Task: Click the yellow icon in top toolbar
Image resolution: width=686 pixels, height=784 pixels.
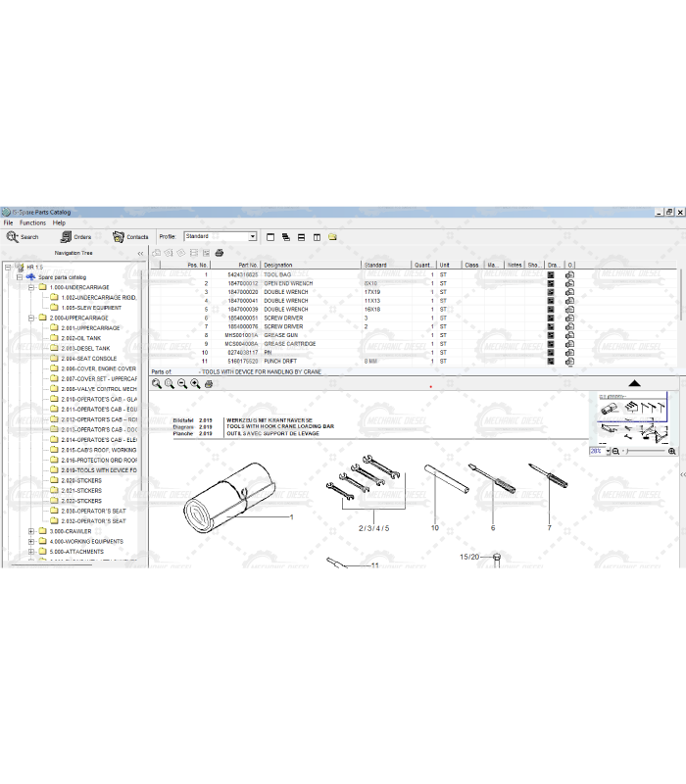Action: click(332, 236)
